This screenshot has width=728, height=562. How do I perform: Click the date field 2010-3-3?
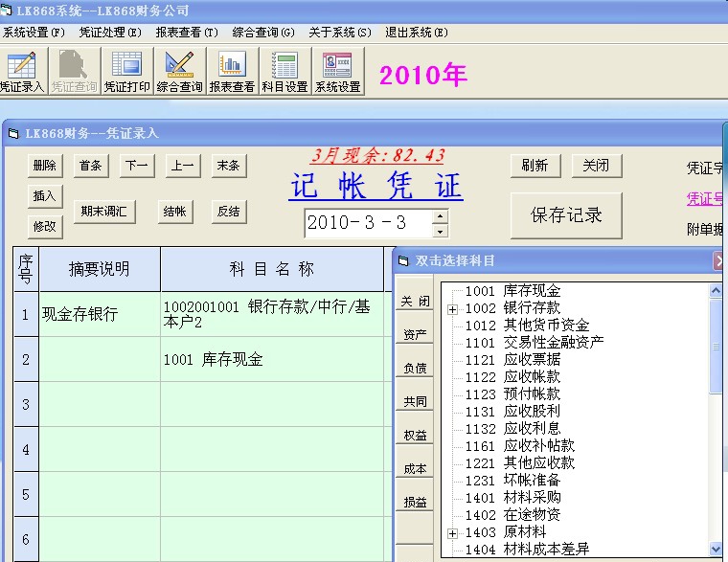tap(369, 223)
